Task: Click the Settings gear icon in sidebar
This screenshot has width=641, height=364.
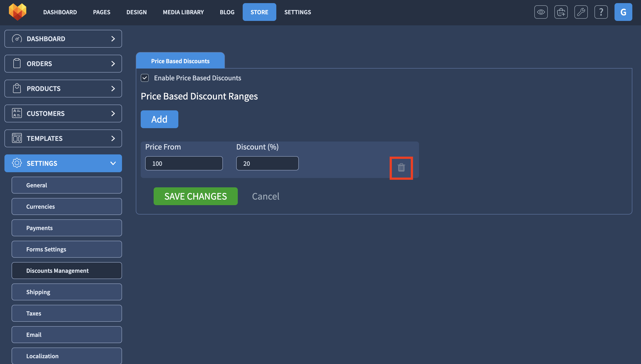Action: coord(17,163)
